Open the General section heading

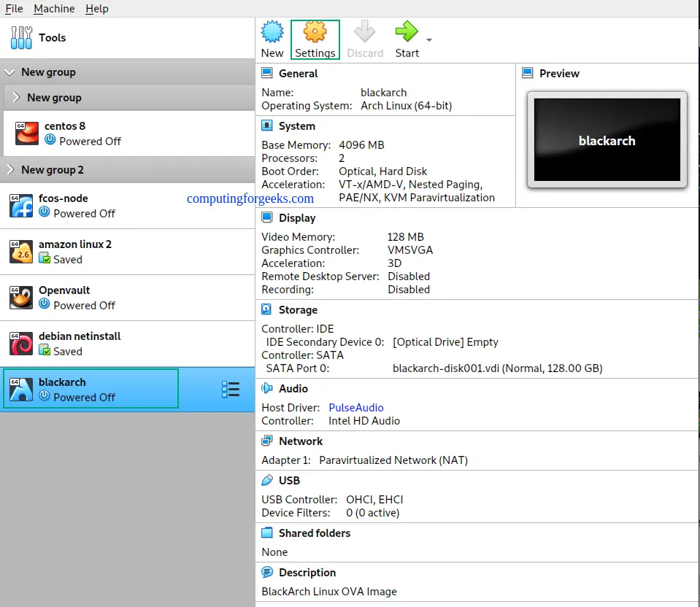click(299, 73)
